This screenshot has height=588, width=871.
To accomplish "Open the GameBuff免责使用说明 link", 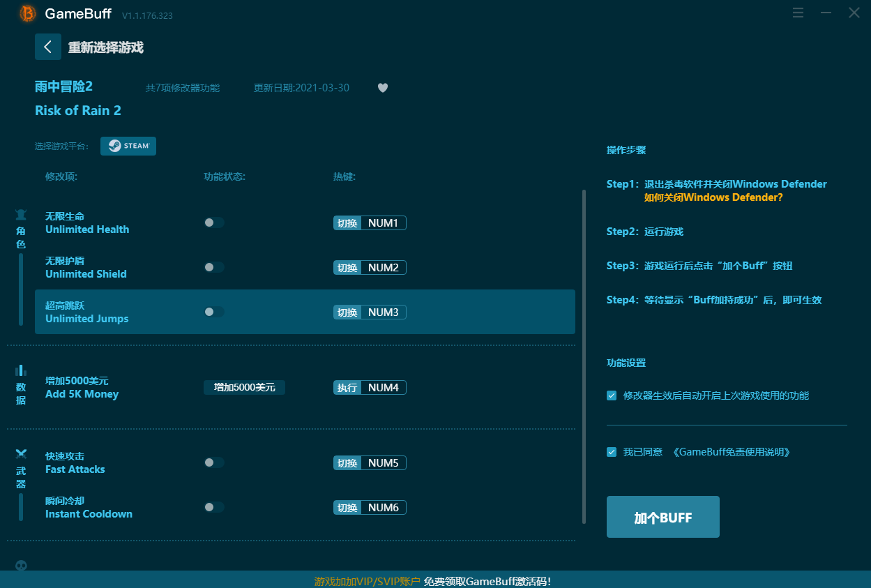I will point(732,452).
